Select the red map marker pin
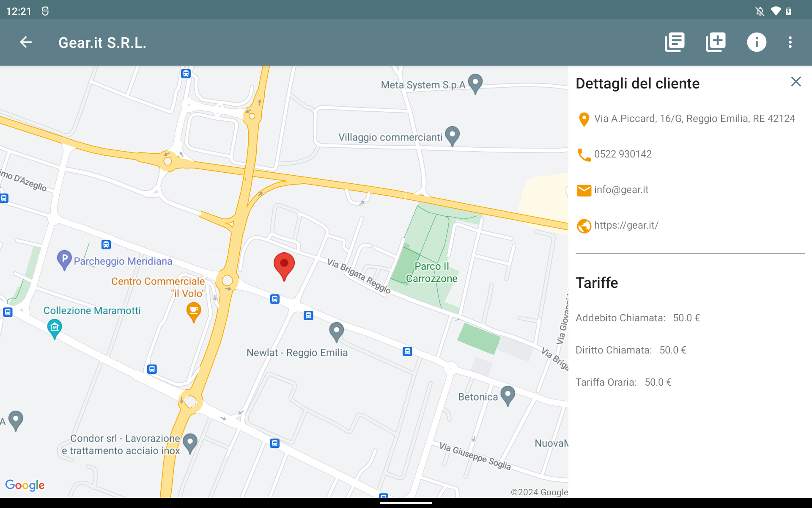 coord(284,265)
